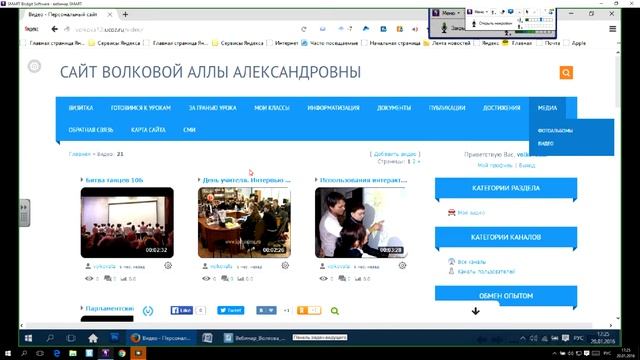
Task: Click the Facebook Like button
Action: click(182, 310)
